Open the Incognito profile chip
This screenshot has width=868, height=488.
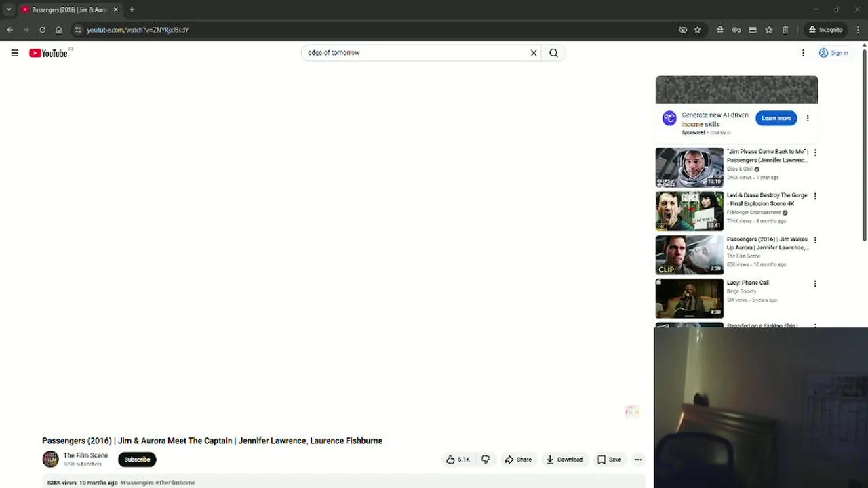(825, 30)
